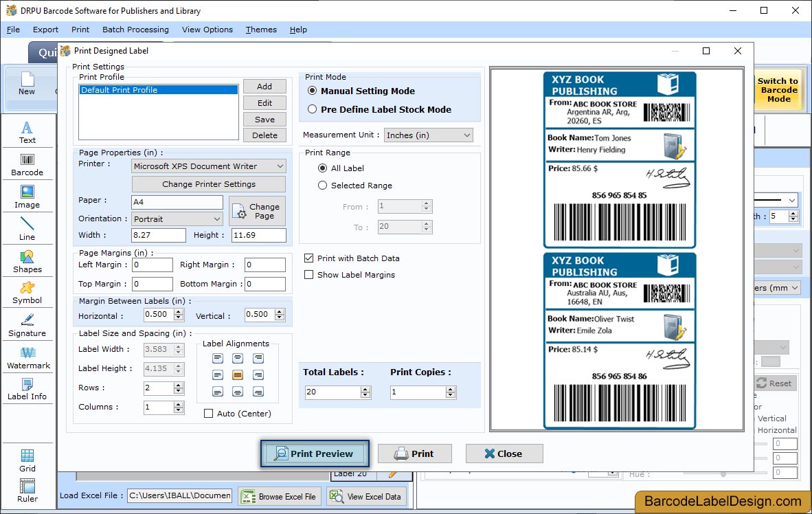
Task: Click the Print Preview button
Action: [315, 454]
